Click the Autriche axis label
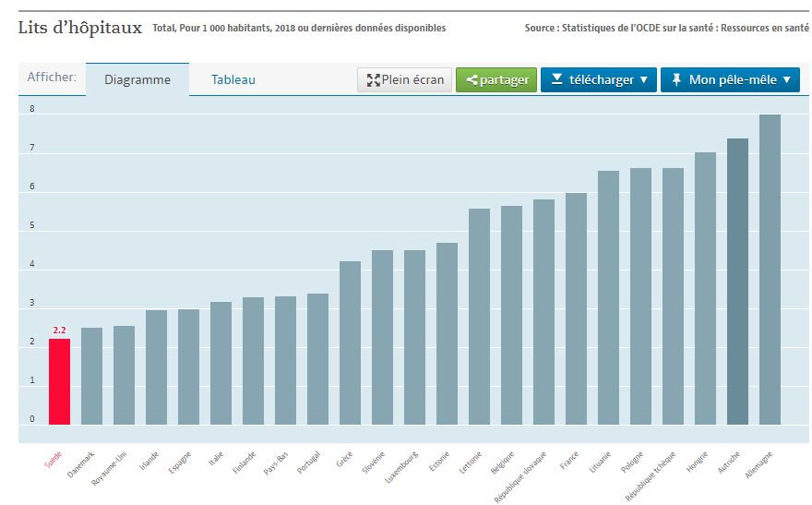The height and width of the screenshot is (505, 812). (729, 463)
